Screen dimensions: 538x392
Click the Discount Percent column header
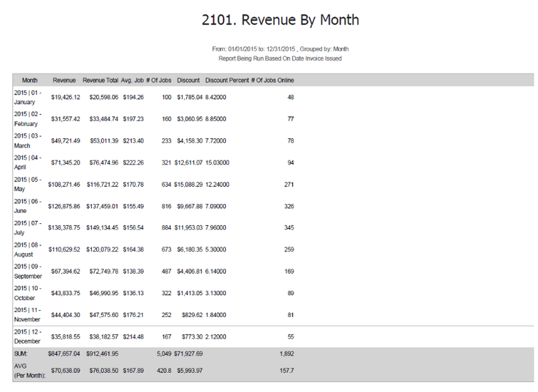click(x=227, y=81)
